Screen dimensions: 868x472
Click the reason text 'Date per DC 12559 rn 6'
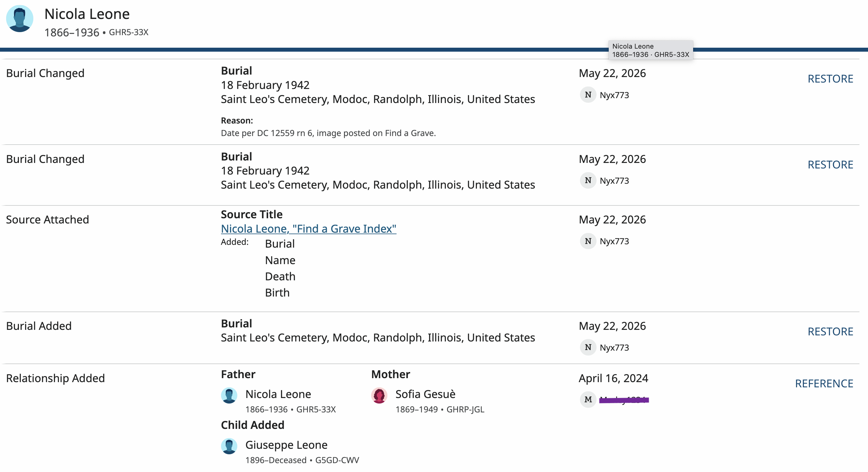pyautogui.click(x=268, y=133)
